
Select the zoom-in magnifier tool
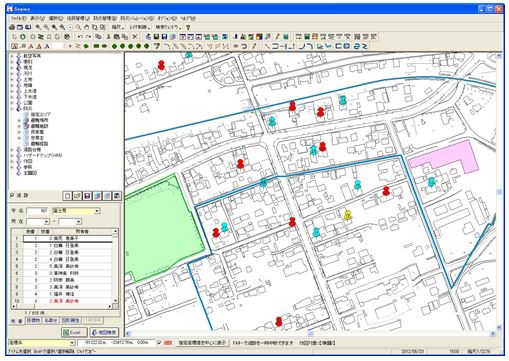pos(38,27)
